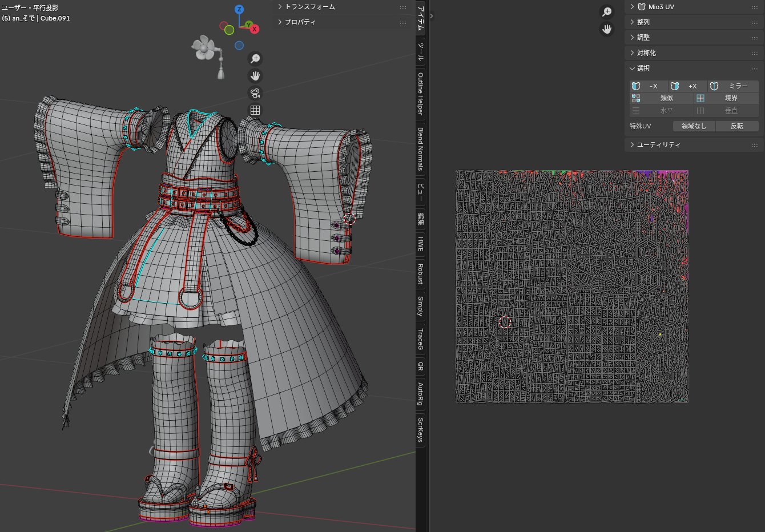Click the 整列 panel drag grip
Screen dimensions: 765x532
coord(755,22)
